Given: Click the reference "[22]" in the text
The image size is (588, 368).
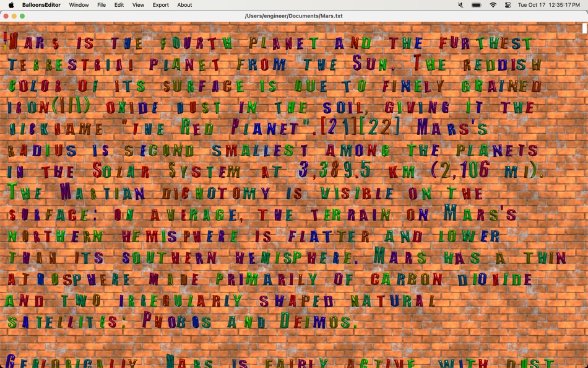Looking at the screenshot, I should tap(380, 127).
